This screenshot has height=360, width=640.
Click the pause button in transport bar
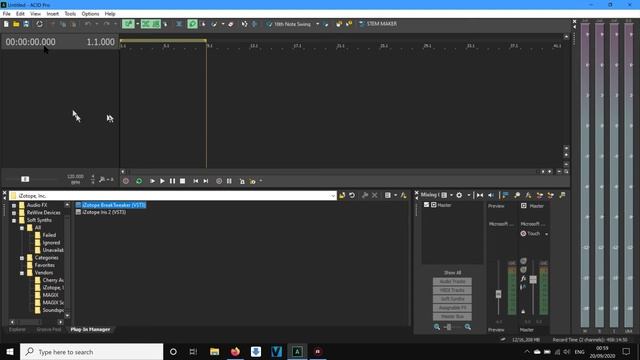(x=172, y=181)
